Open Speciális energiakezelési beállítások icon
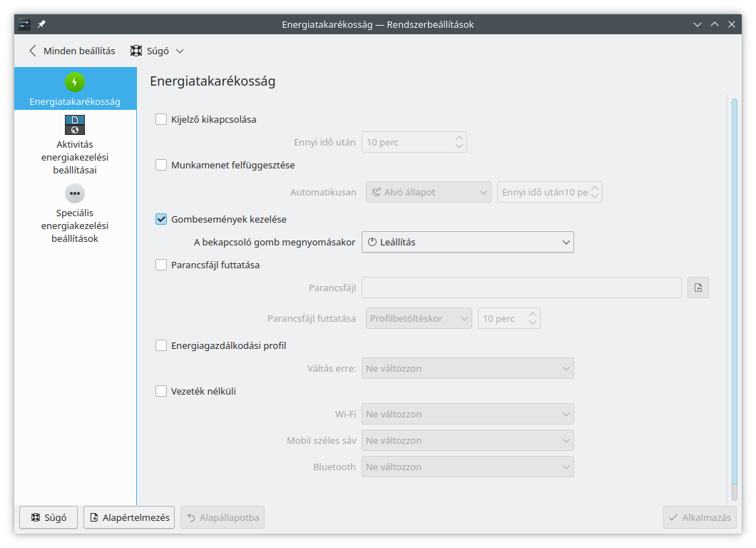This screenshot has height=548, width=756. tap(75, 193)
